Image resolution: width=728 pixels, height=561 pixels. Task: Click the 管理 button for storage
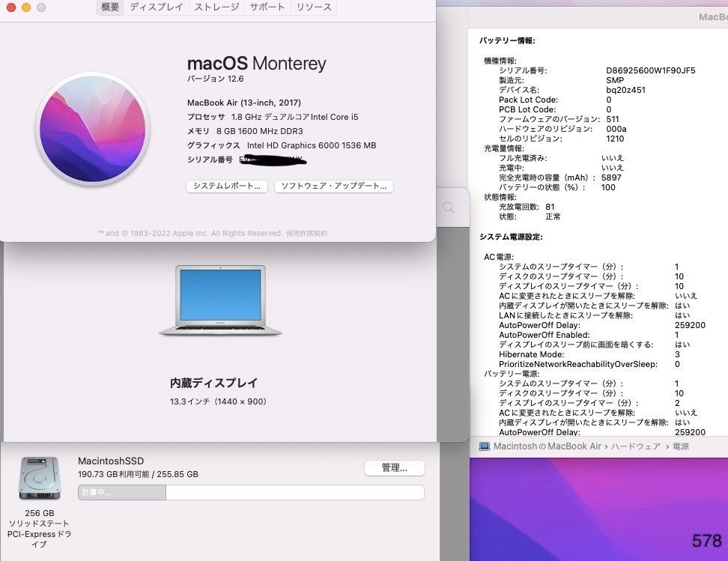(x=394, y=467)
